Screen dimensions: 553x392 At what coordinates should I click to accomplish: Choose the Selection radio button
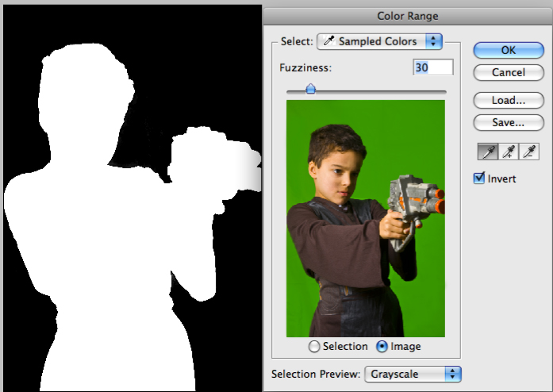pyautogui.click(x=314, y=347)
